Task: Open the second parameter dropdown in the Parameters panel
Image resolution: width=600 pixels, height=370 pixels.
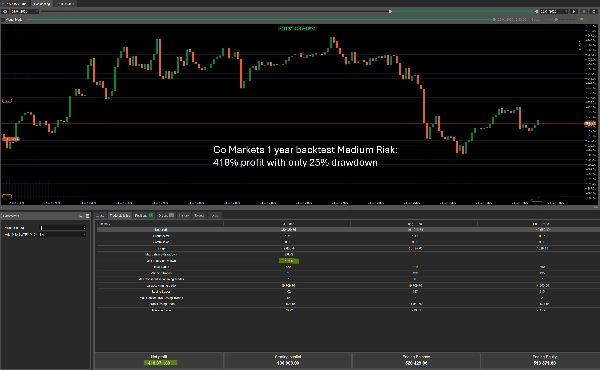Action: pos(63,234)
